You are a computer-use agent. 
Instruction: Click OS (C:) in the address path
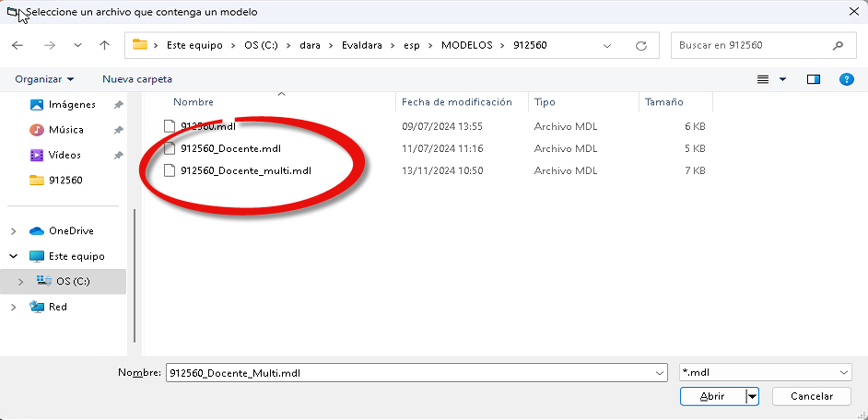coord(264,45)
